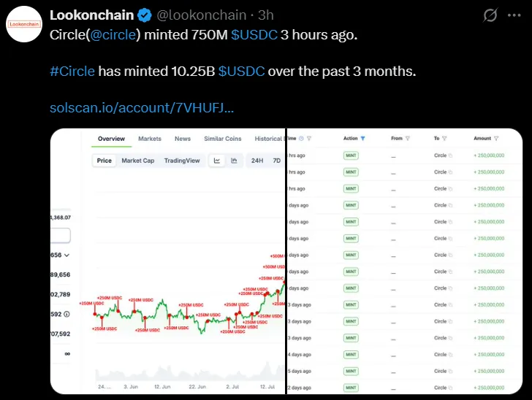
Task: Open the Time column filter dropdown
Action: tap(309, 138)
